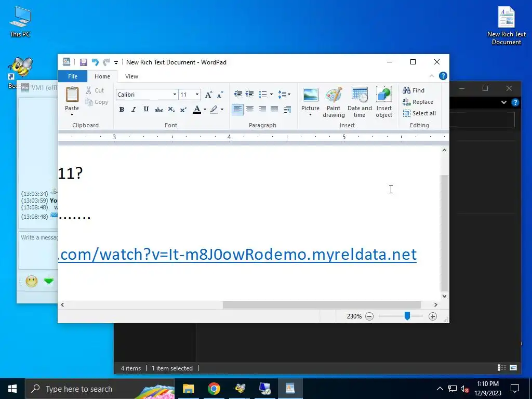
Task: Open the line spacing dropdown
Action: tap(284, 95)
